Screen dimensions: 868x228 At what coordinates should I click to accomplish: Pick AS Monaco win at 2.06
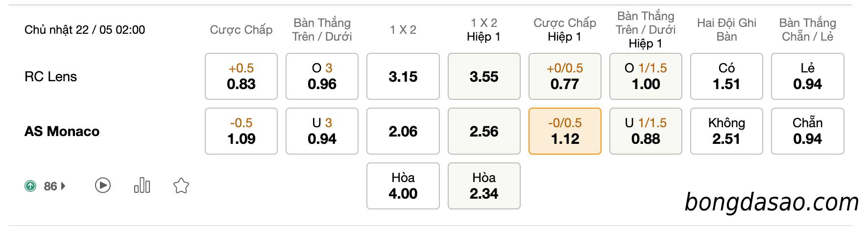click(x=403, y=131)
